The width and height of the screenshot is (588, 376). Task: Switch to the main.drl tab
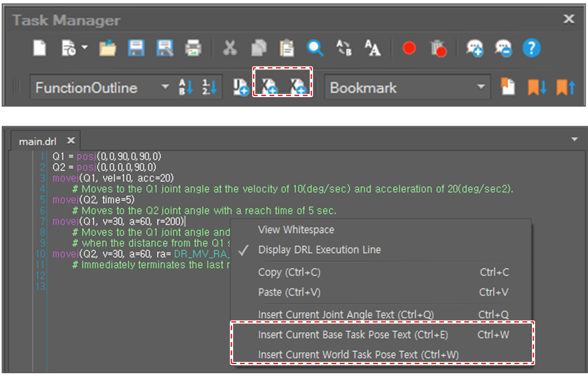38,141
